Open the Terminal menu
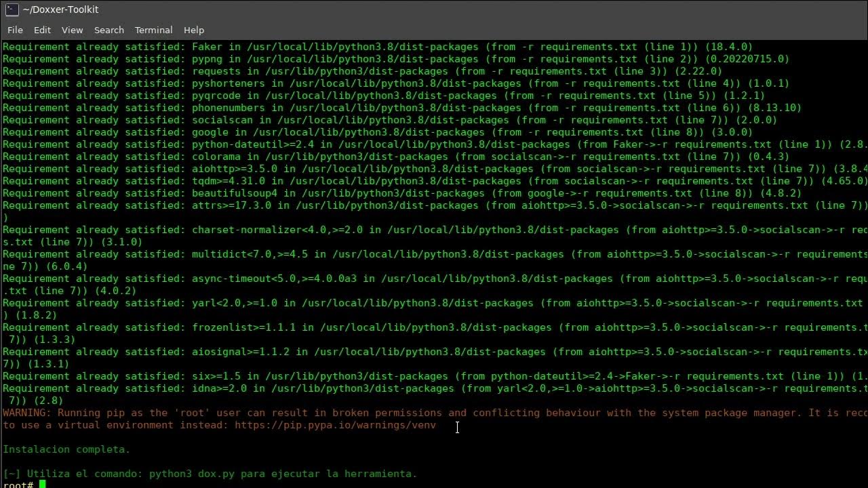Image resolution: width=868 pixels, height=488 pixels. click(153, 30)
